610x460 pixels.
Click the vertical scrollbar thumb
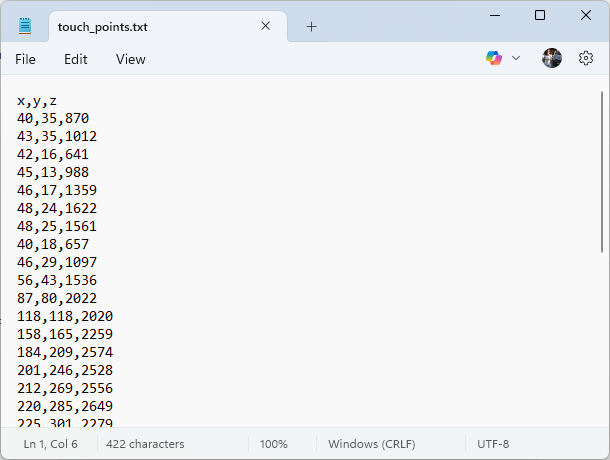coord(601,172)
